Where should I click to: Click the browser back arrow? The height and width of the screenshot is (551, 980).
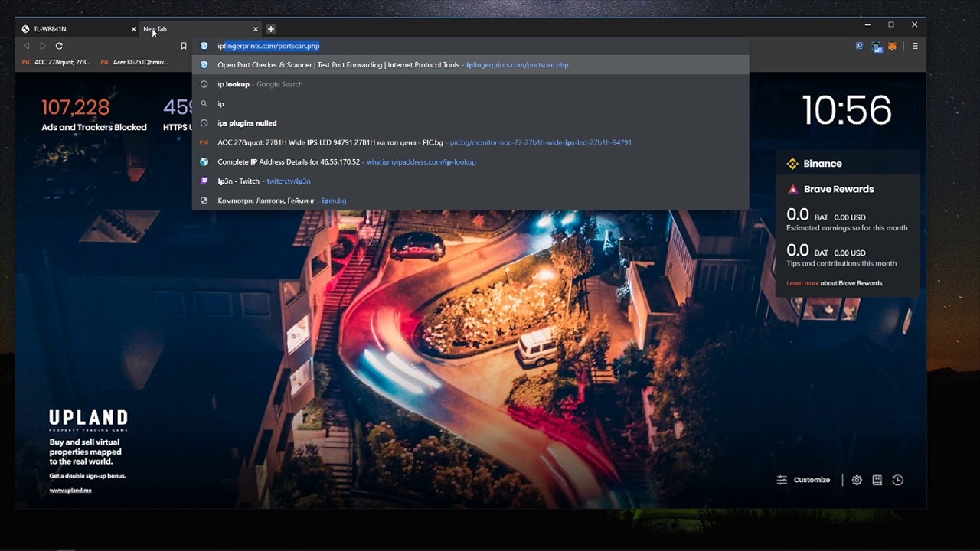click(27, 46)
